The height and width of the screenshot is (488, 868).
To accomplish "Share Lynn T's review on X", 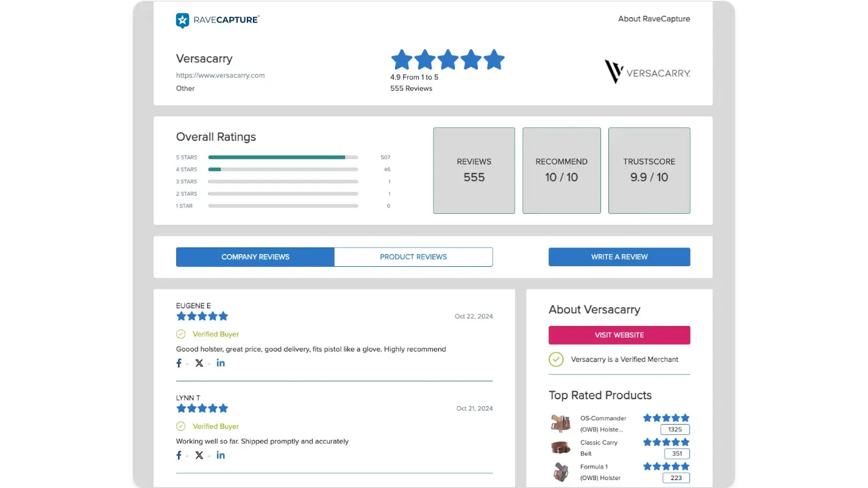I will point(199,455).
